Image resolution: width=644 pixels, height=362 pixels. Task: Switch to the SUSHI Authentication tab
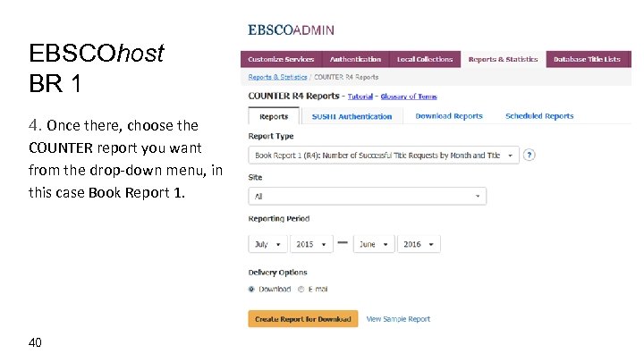(352, 116)
